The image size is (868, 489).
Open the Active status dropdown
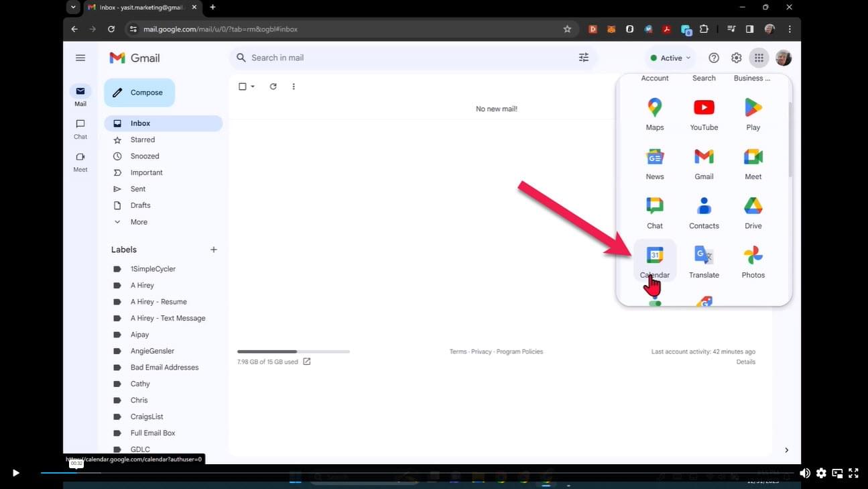670,58
